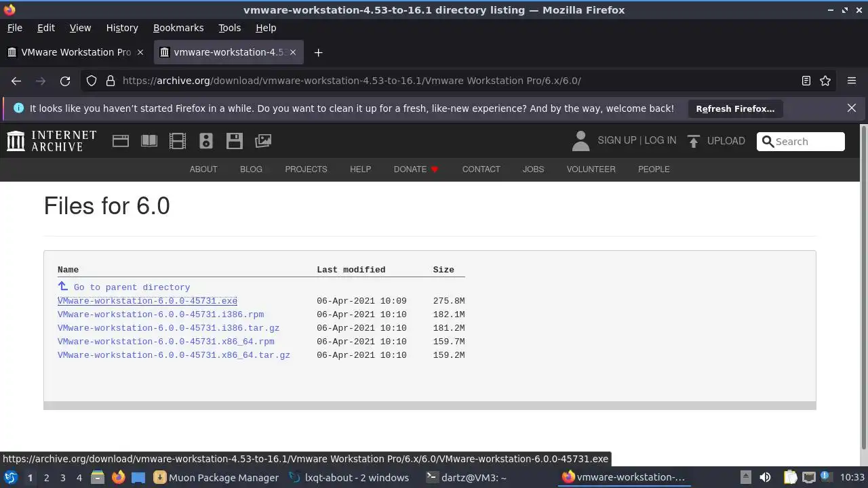Download the x86_64.tar.gz file link
This screenshot has height=488, width=868.
coord(174,355)
